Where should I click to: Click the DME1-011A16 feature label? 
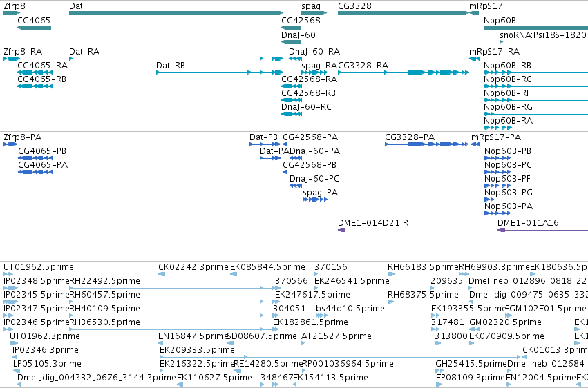click(x=528, y=223)
